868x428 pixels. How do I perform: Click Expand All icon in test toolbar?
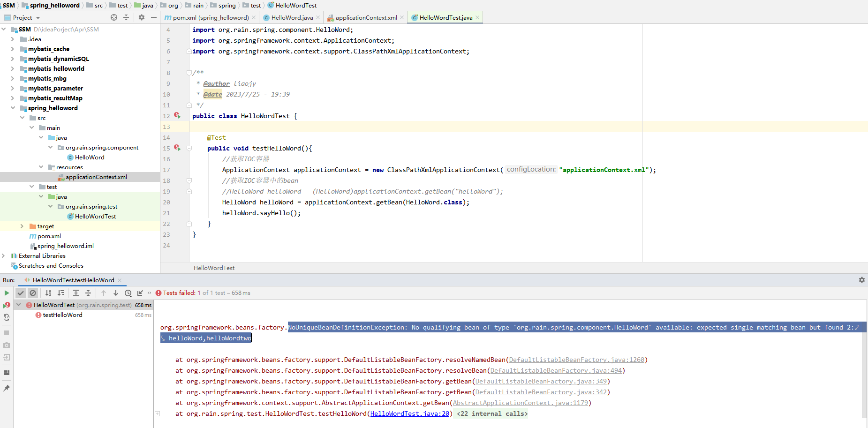point(76,293)
